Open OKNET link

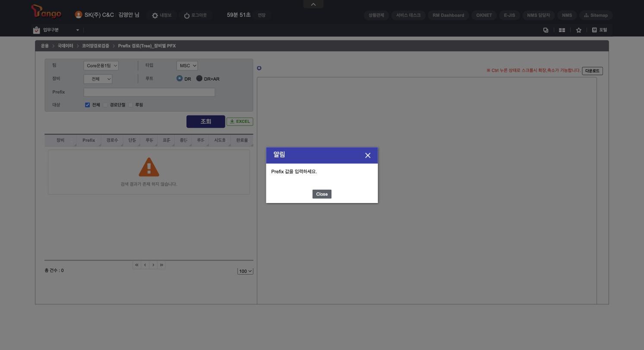(484, 15)
